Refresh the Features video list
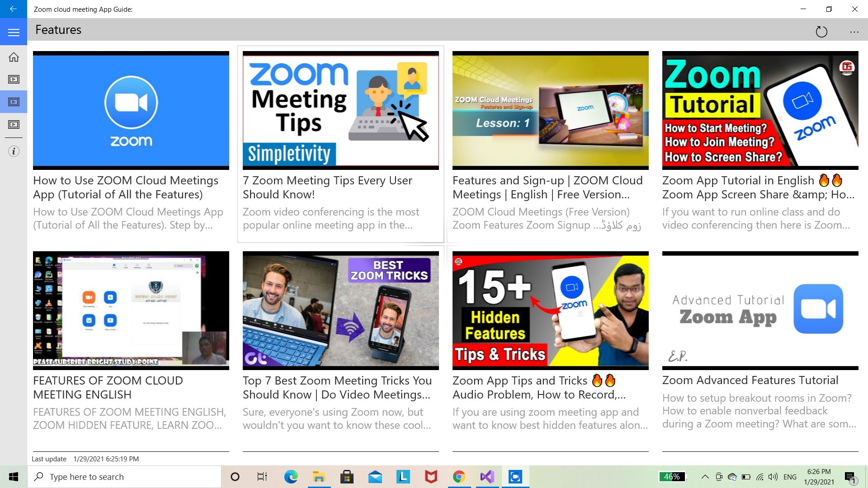The height and width of the screenshot is (488, 868). (x=821, y=32)
